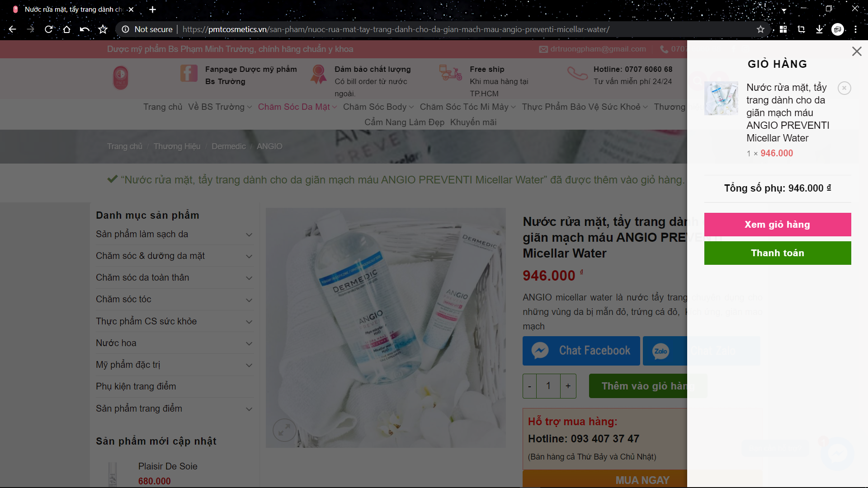Open browser downloads icon
Screen dimensions: 868x488
[x=819, y=29]
